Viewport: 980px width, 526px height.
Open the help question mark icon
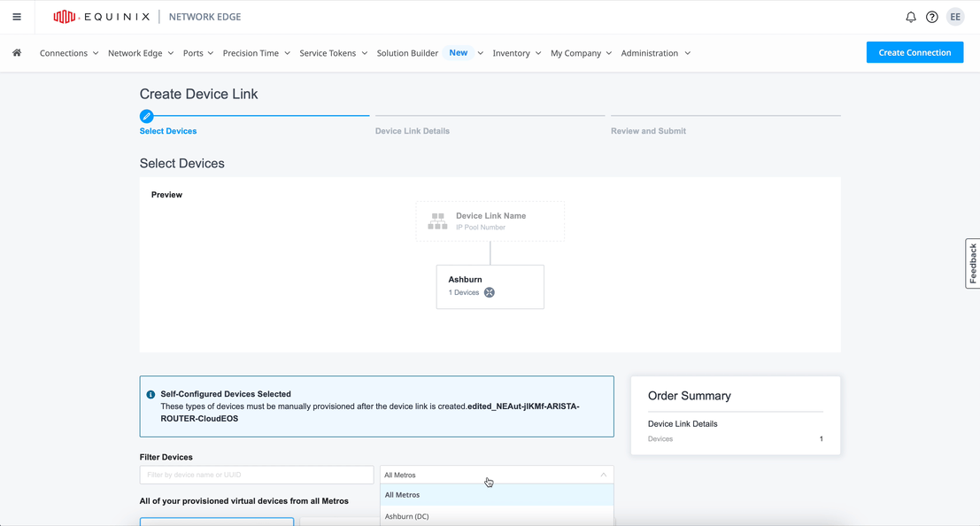(931, 17)
